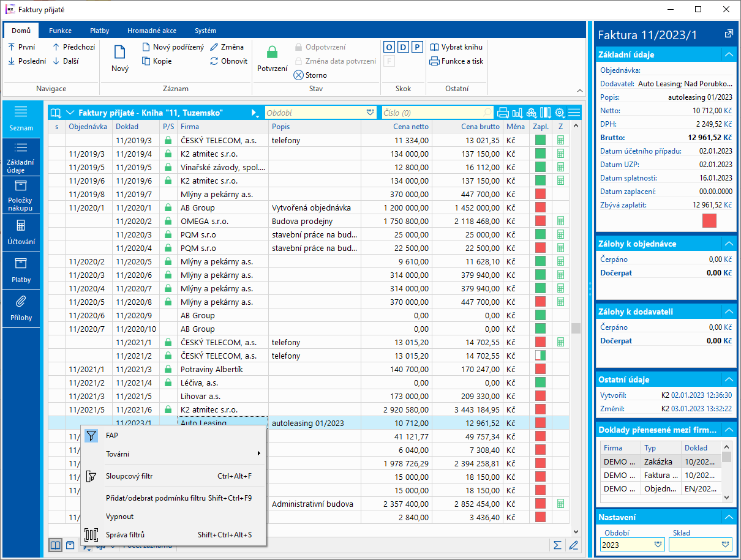The height and width of the screenshot is (560, 741).
Task: Click the columns icon in list toolbar
Action: (545, 113)
